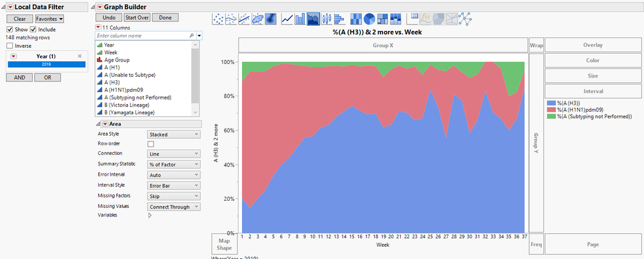Open the Area section red triangle menu
644x259 pixels.
pos(105,124)
